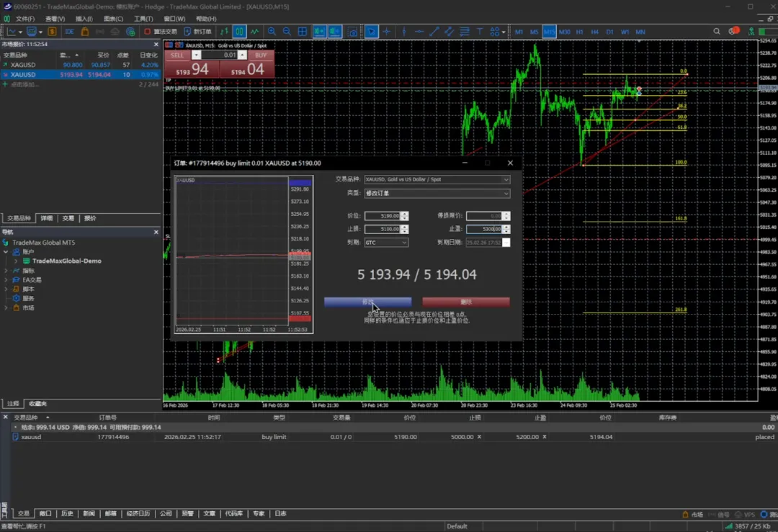
Task: Toggle the candlestick chart mode
Action: (x=239, y=32)
